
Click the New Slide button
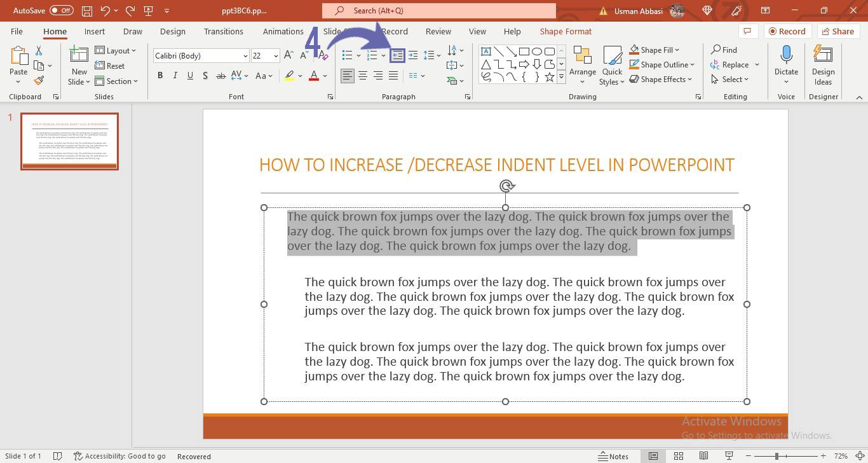79,65
